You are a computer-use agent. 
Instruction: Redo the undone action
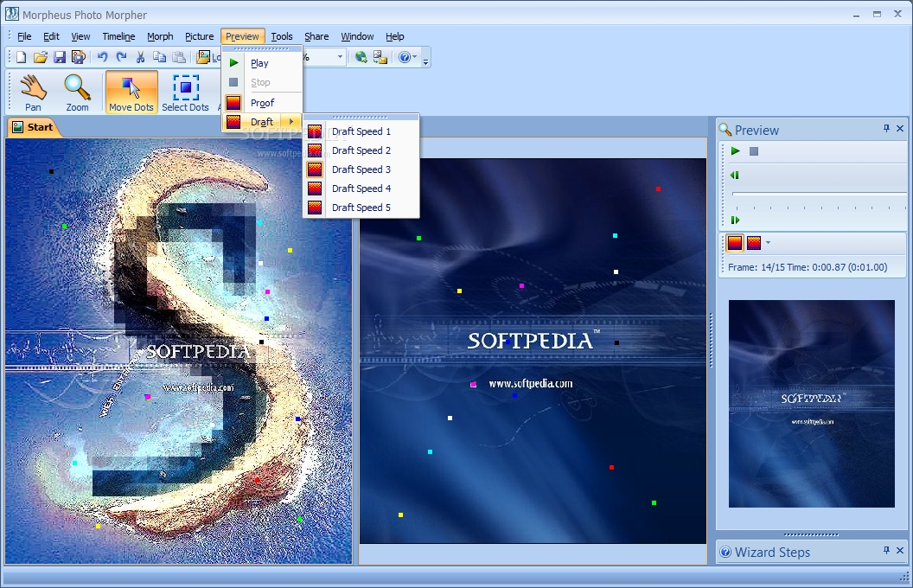(121, 57)
